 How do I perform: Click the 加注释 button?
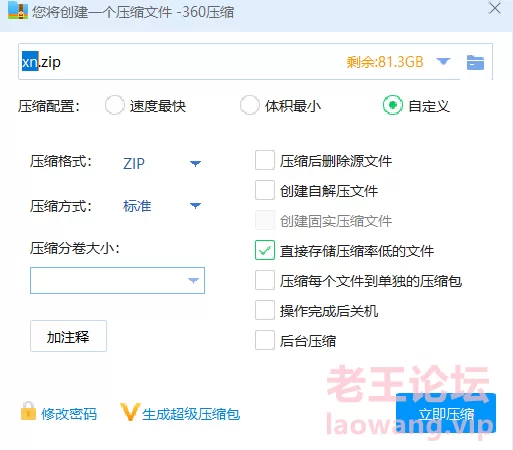click(68, 336)
